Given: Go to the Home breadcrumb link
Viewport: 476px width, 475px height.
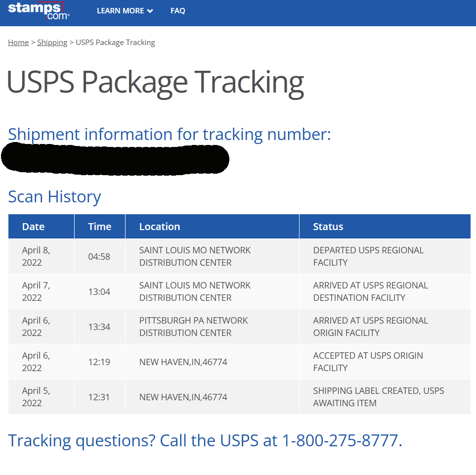Looking at the screenshot, I should coord(18,43).
